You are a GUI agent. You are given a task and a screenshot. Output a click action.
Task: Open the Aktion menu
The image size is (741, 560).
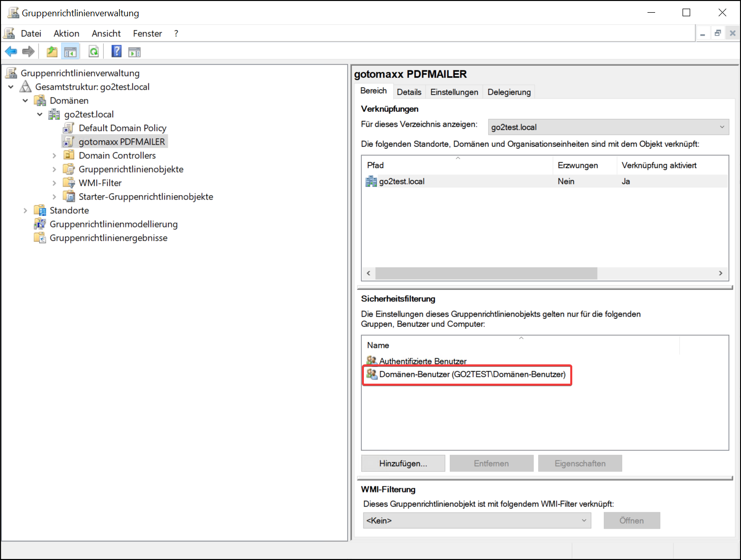click(67, 34)
